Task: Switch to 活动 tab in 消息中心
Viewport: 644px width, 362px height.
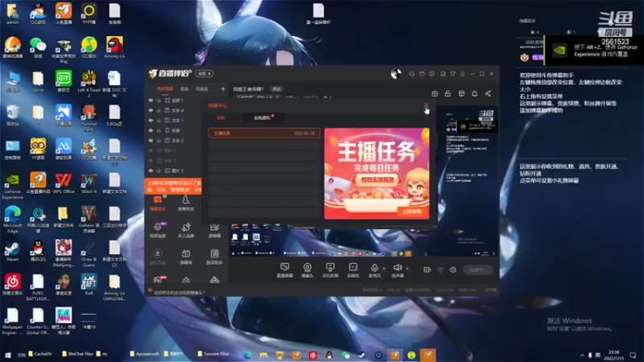Action: (221, 117)
